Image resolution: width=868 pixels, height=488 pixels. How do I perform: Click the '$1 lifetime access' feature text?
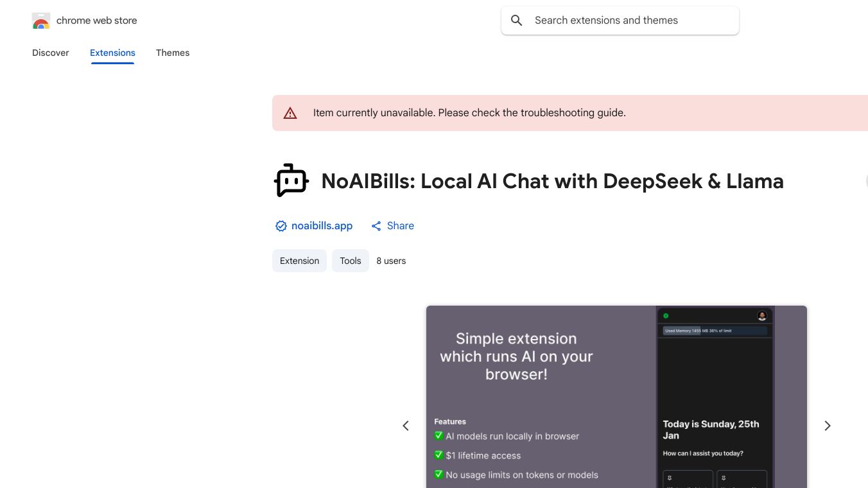click(483, 456)
